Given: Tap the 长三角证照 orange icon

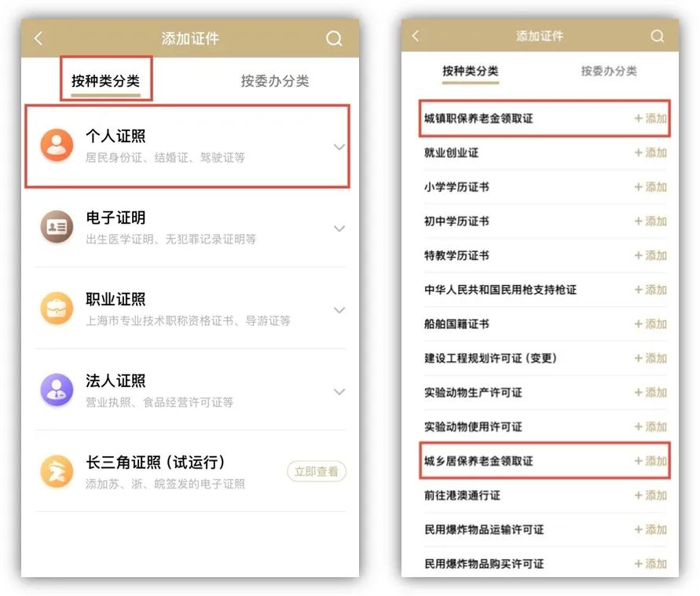Looking at the screenshot, I should 57,471.
